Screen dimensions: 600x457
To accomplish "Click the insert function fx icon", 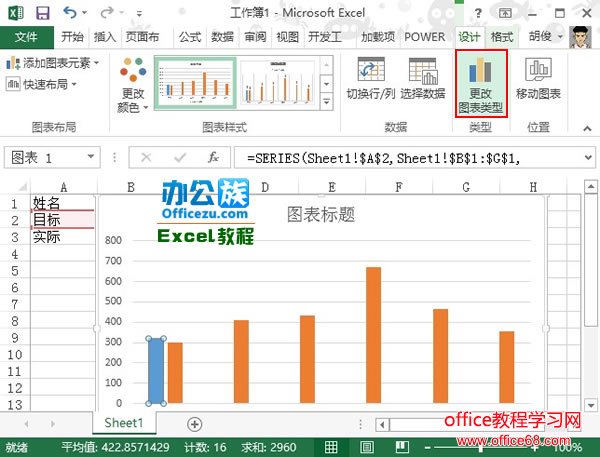I will 213,157.
